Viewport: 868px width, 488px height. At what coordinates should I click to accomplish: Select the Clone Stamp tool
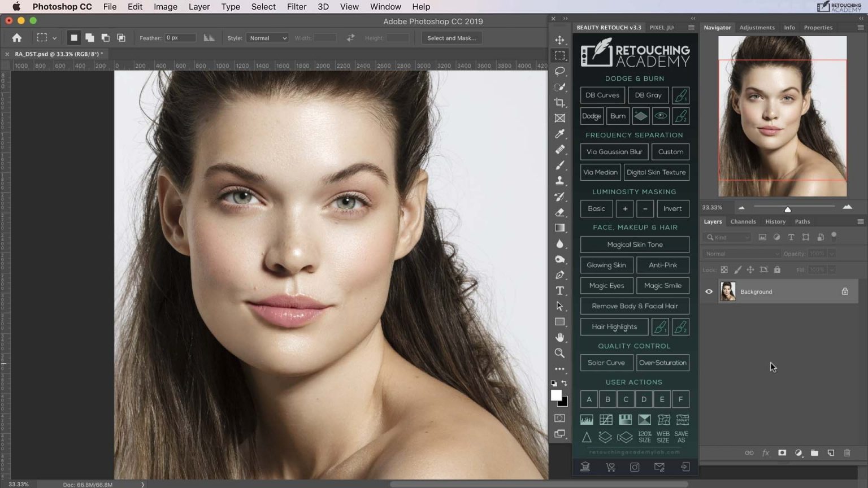tap(559, 181)
